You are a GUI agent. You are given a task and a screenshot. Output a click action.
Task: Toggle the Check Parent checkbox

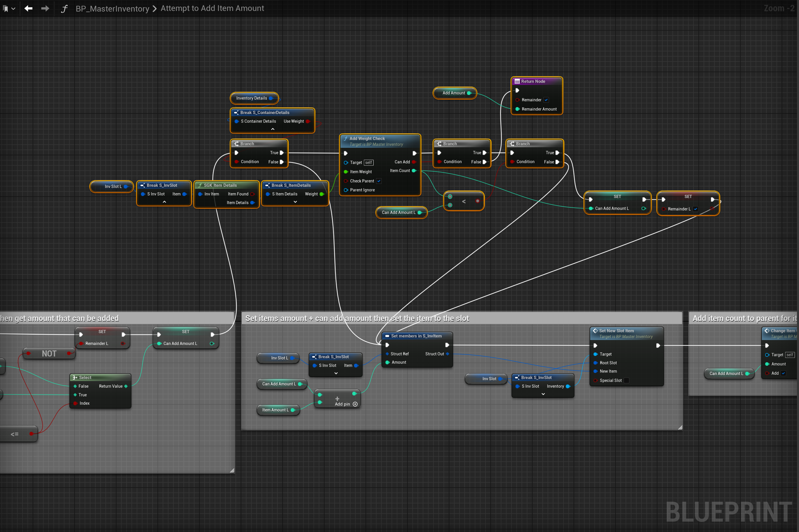pyautogui.click(x=379, y=181)
